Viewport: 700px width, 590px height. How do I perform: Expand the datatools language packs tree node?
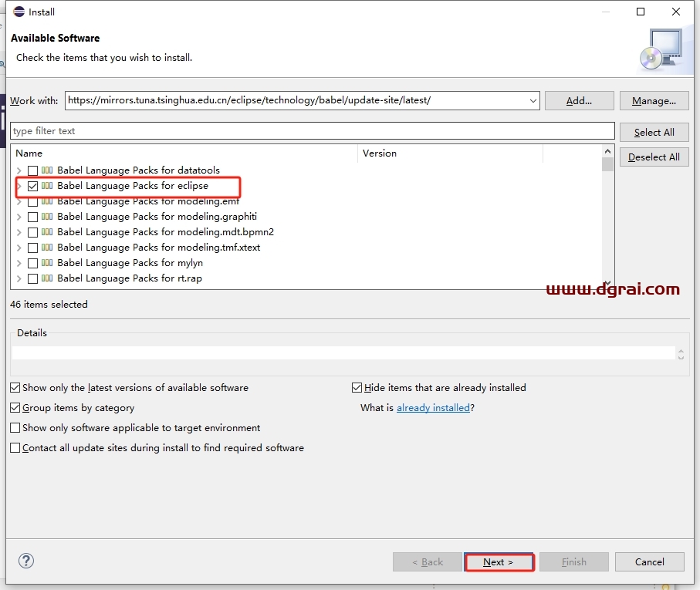(x=19, y=170)
